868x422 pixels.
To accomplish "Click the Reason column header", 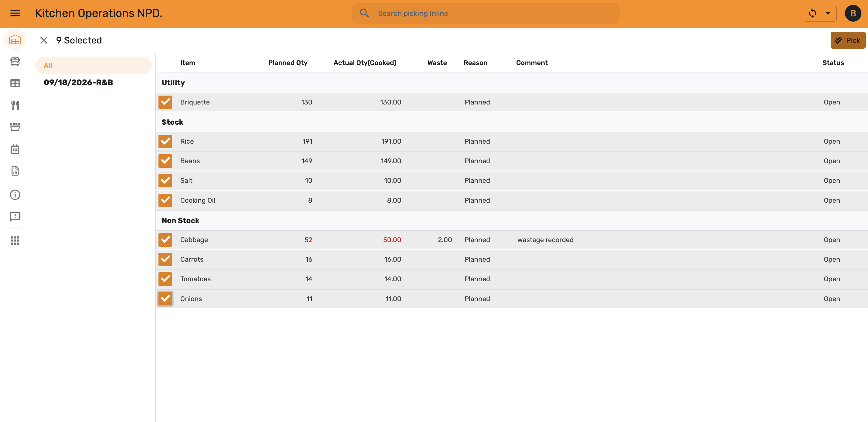I will click(475, 63).
